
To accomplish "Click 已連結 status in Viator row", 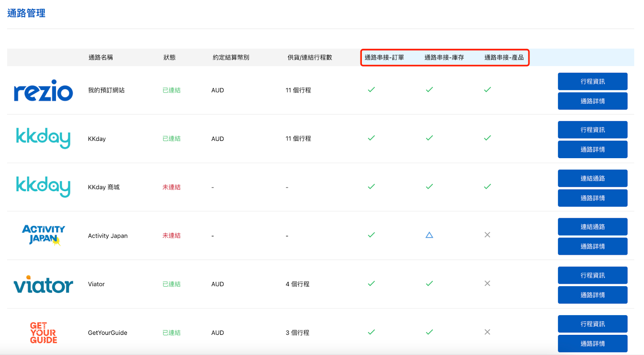I will click(x=171, y=284).
